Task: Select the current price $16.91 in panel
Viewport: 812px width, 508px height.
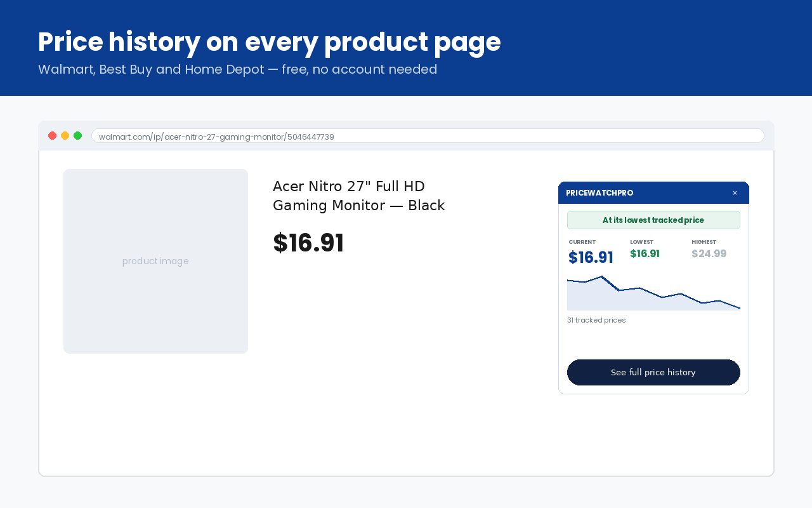Action: pyautogui.click(x=591, y=257)
